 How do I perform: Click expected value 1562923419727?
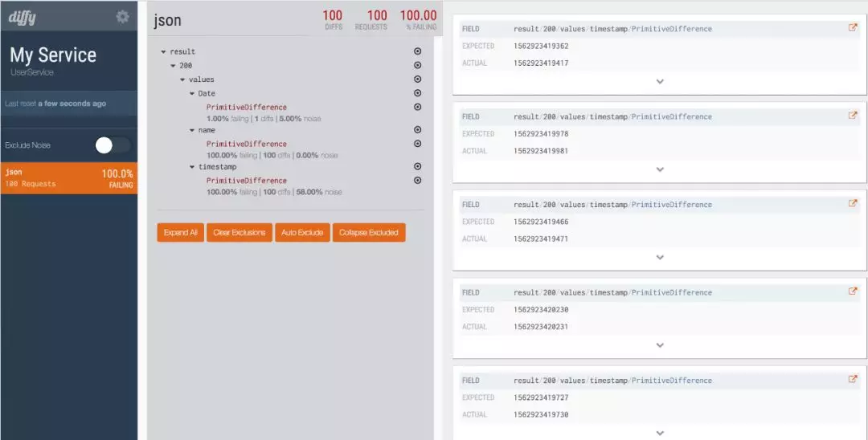tap(541, 397)
